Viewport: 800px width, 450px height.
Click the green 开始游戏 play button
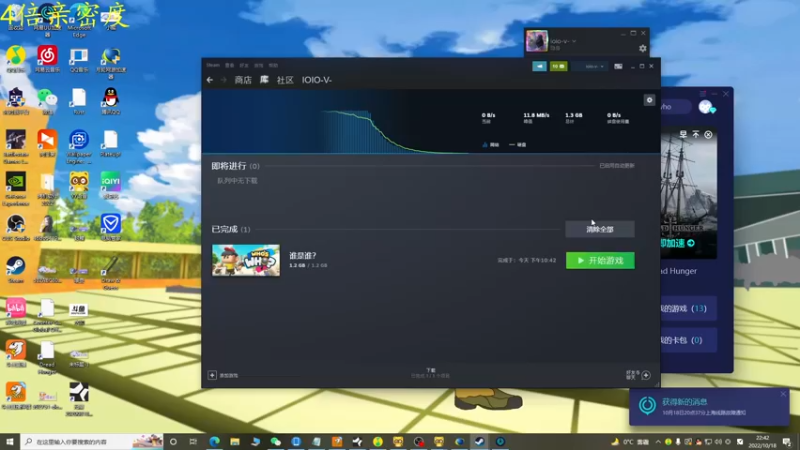click(600, 261)
